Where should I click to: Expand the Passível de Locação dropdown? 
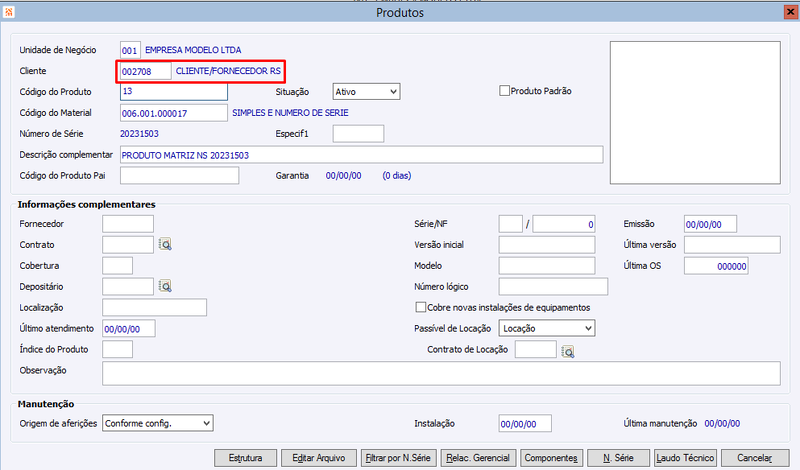(x=546, y=328)
